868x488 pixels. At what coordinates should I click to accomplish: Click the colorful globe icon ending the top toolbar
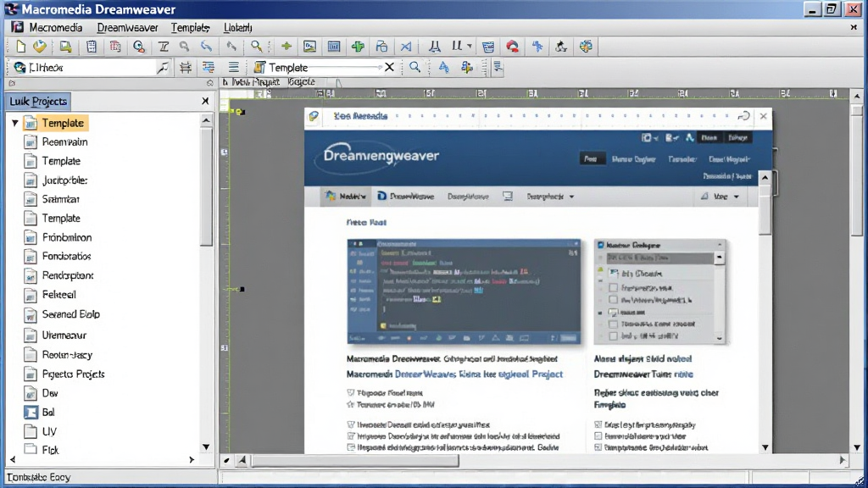pos(586,47)
